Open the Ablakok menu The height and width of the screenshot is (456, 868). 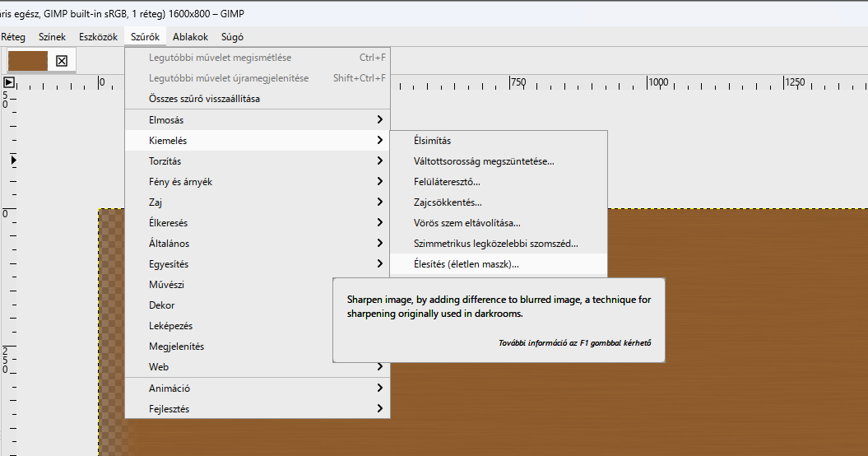[x=190, y=37]
